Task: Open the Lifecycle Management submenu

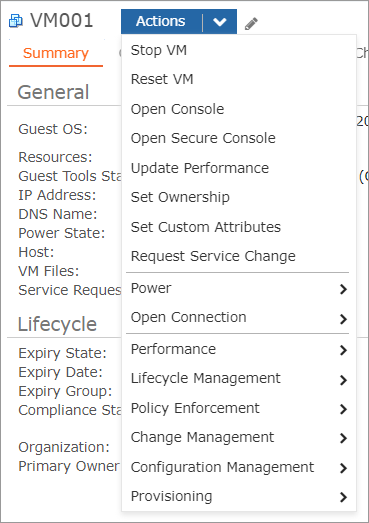Action: pyautogui.click(x=239, y=379)
